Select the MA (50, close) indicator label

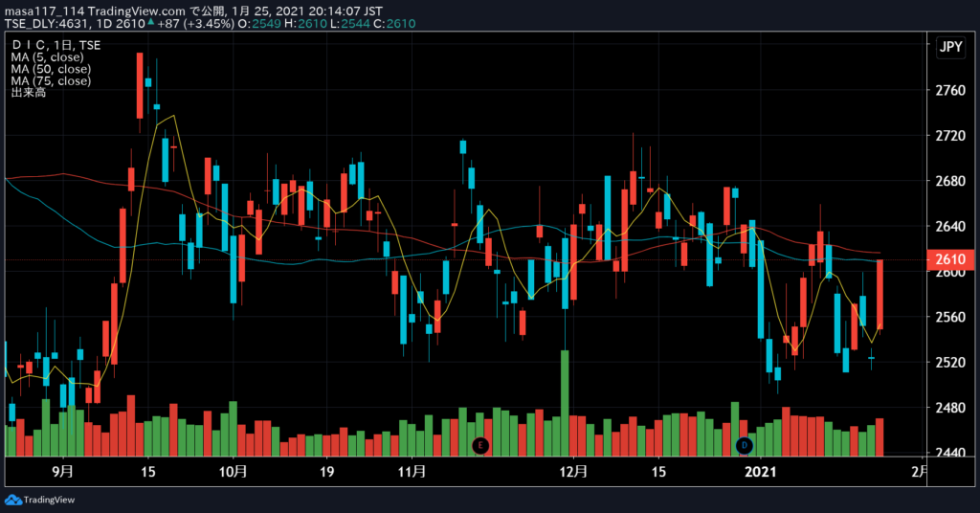point(51,69)
